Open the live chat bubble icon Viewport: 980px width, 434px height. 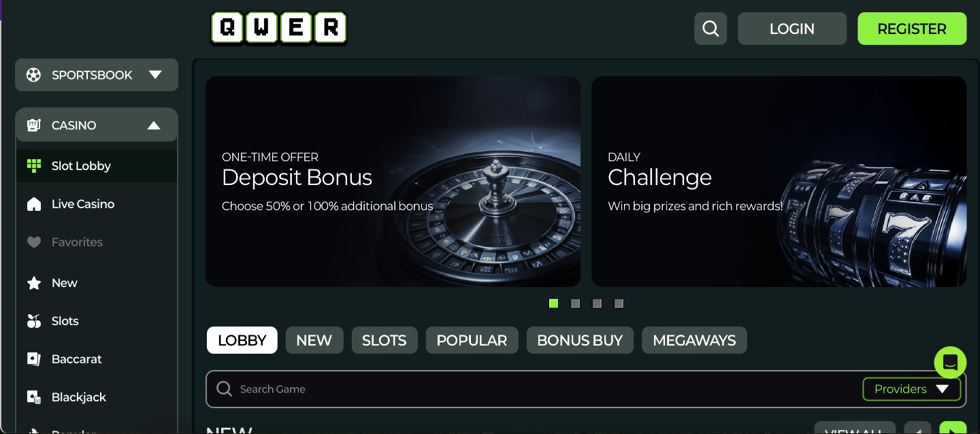pos(950,362)
